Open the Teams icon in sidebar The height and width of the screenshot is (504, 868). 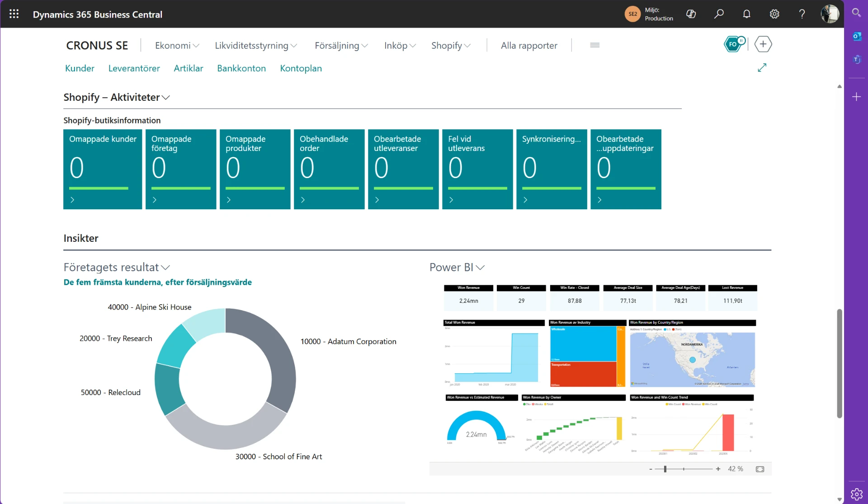(856, 60)
